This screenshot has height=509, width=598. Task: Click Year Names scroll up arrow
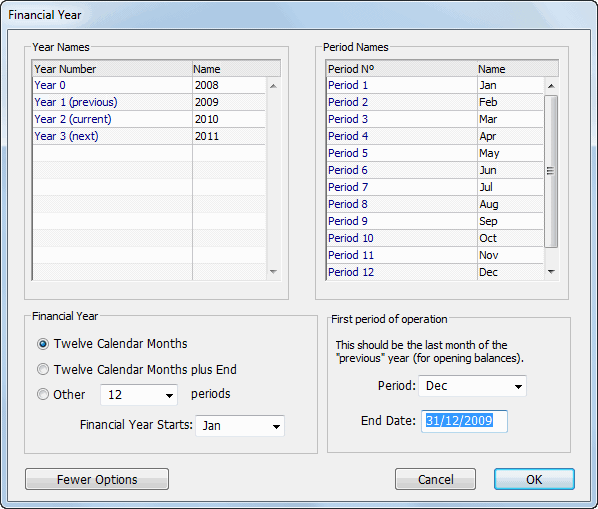pyautogui.click(x=273, y=86)
